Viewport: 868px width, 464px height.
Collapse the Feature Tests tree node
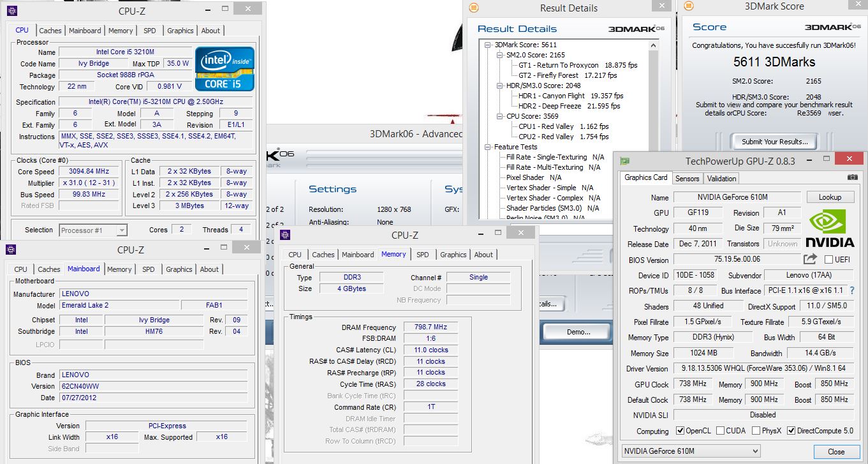click(x=488, y=147)
